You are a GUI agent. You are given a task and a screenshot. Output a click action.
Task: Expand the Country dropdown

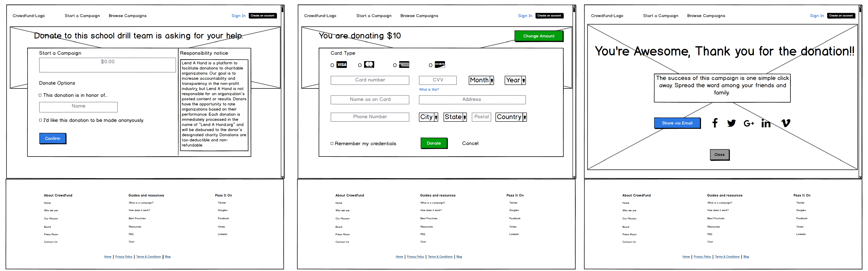pos(511,117)
